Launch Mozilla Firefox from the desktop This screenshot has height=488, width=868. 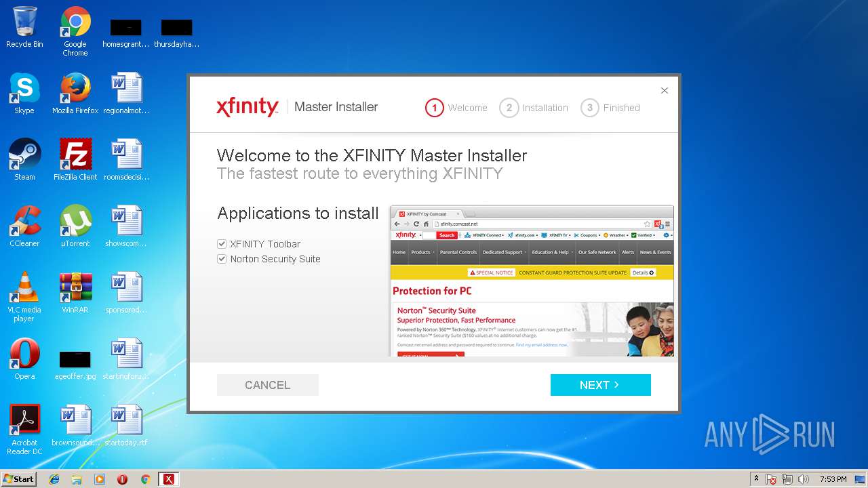click(75, 94)
